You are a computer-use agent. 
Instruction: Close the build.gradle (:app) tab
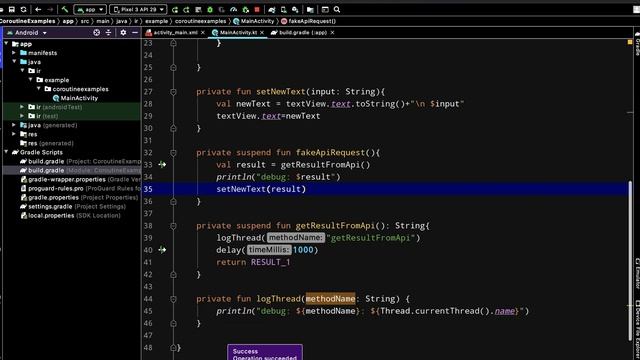332,33
